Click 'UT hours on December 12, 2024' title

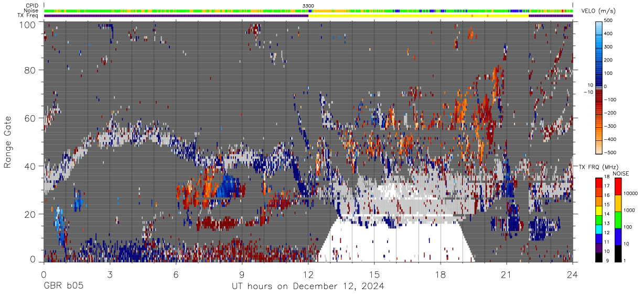tap(308, 287)
